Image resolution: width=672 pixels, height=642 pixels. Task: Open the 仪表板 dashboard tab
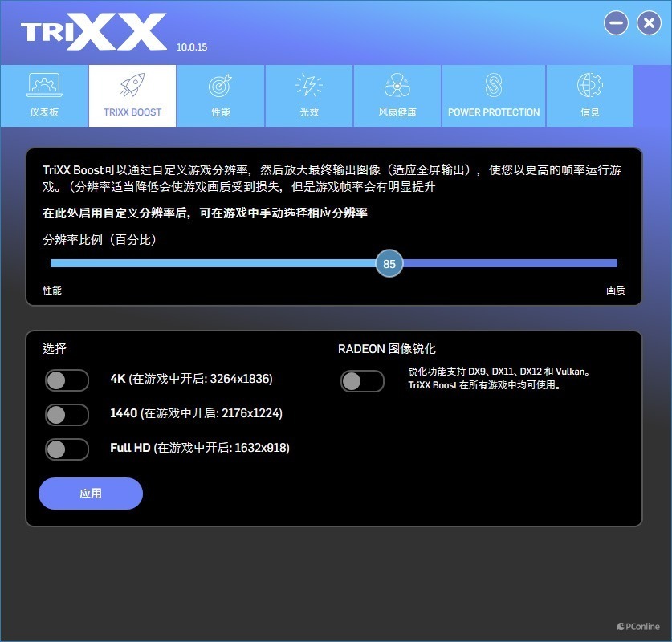(x=44, y=96)
